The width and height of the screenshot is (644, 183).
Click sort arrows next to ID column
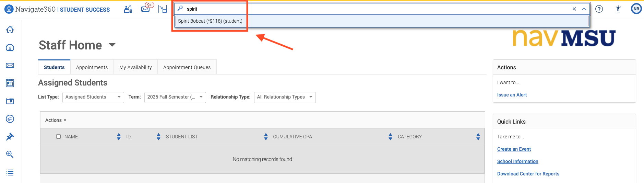click(x=158, y=137)
